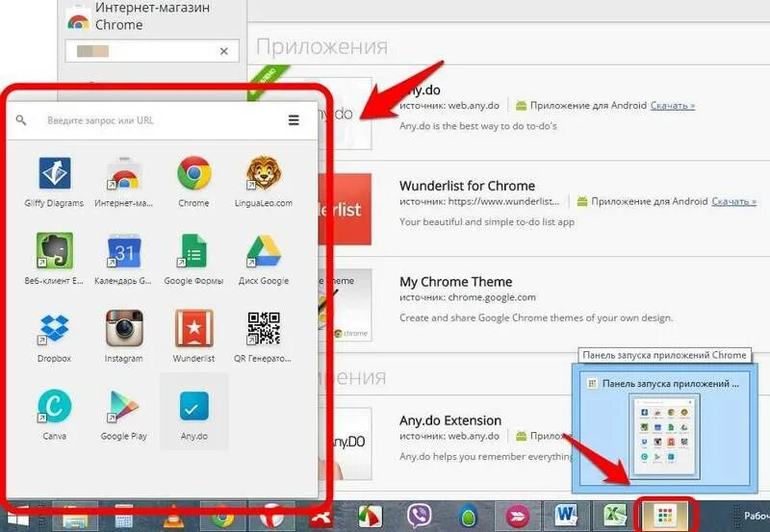Image resolution: width=770 pixels, height=532 pixels.
Task: Open Диск Google Drive icon
Action: click(x=264, y=251)
